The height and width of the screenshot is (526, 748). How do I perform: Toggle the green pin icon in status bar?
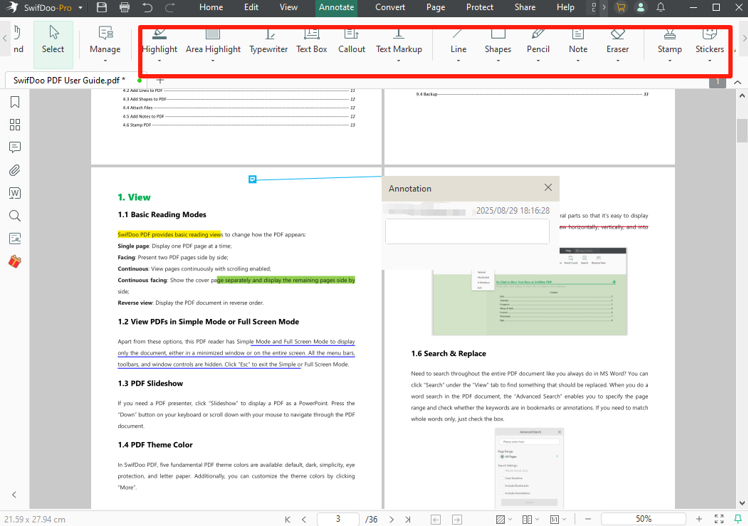click(x=738, y=519)
